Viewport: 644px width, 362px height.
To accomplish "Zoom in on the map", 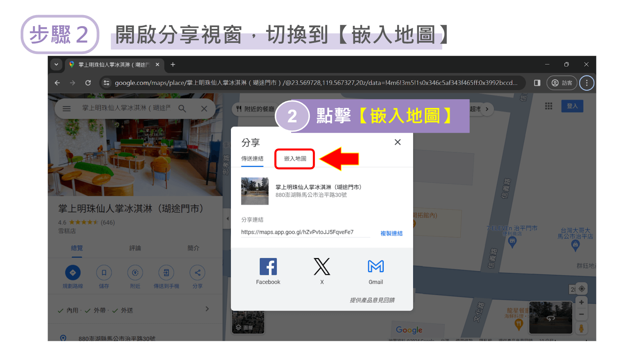I will pyautogui.click(x=581, y=302).
